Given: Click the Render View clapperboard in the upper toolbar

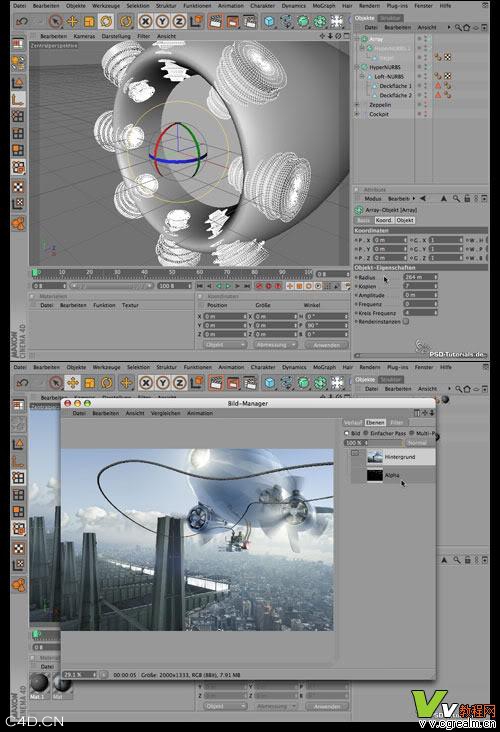Looking at the screenshot, I should (215, 21).
